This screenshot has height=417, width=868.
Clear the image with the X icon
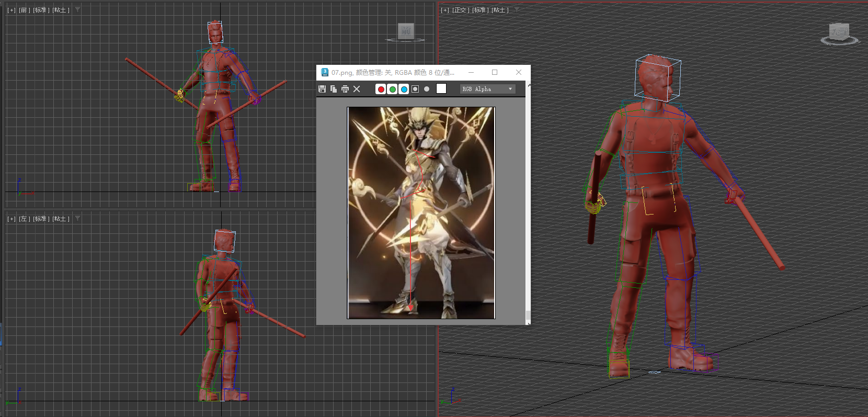click(357, 89)
